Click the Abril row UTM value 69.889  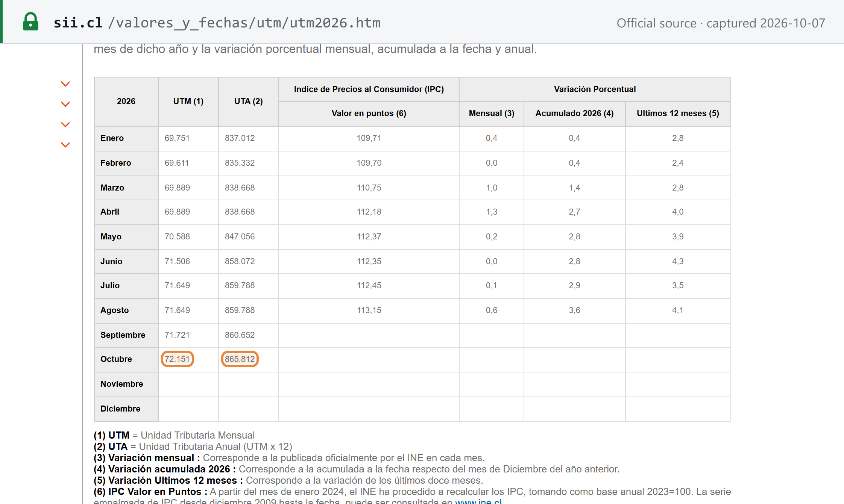click(x=177, y=212)
